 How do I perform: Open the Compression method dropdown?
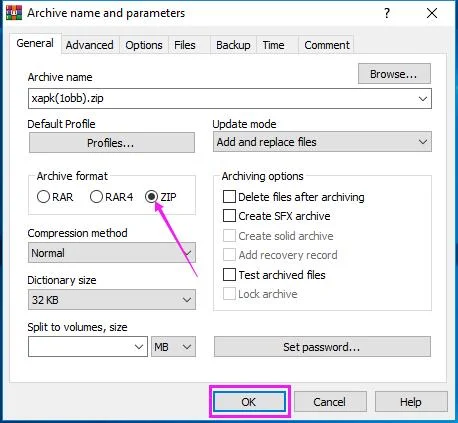click(112, 253)
